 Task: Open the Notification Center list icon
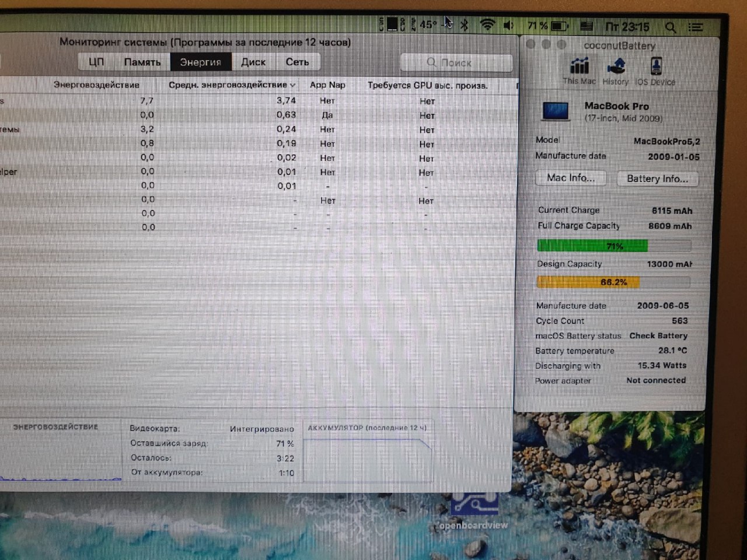(695, 27)
